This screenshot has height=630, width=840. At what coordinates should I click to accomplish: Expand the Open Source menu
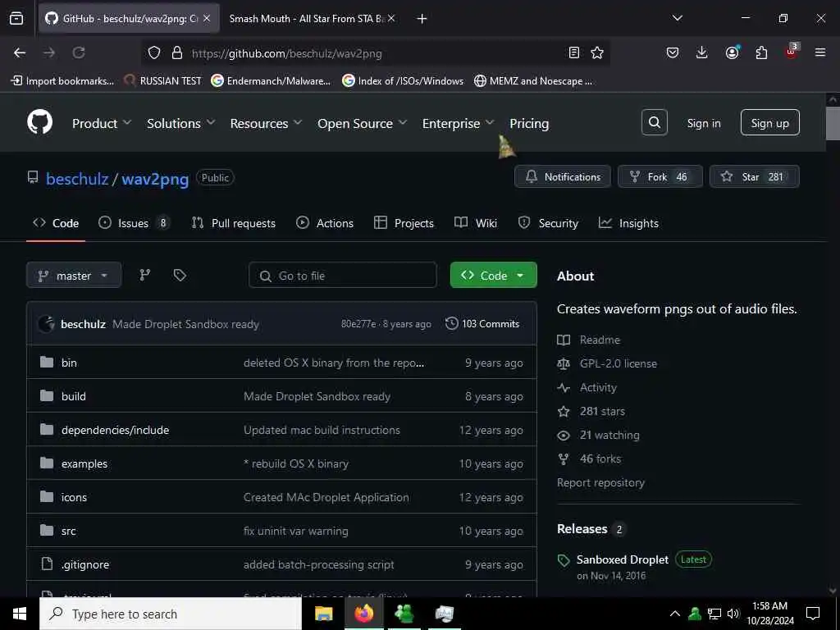coord(362,123)
